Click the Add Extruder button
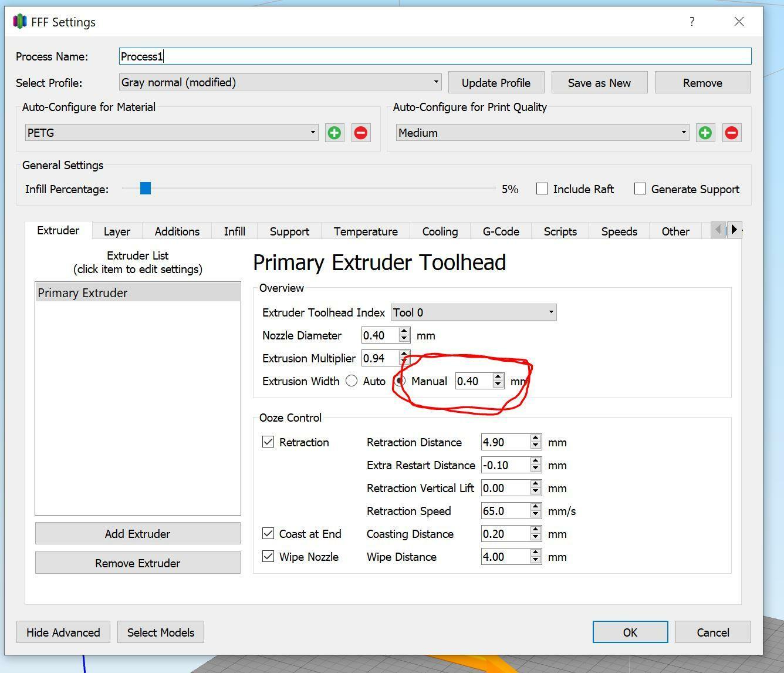The image size is (784, 673). coord(138,533)
